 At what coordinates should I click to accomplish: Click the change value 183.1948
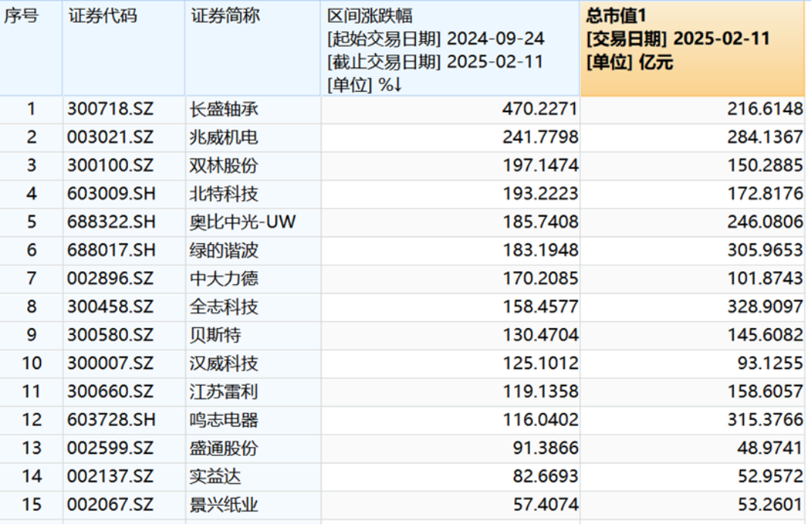point(540,250)
